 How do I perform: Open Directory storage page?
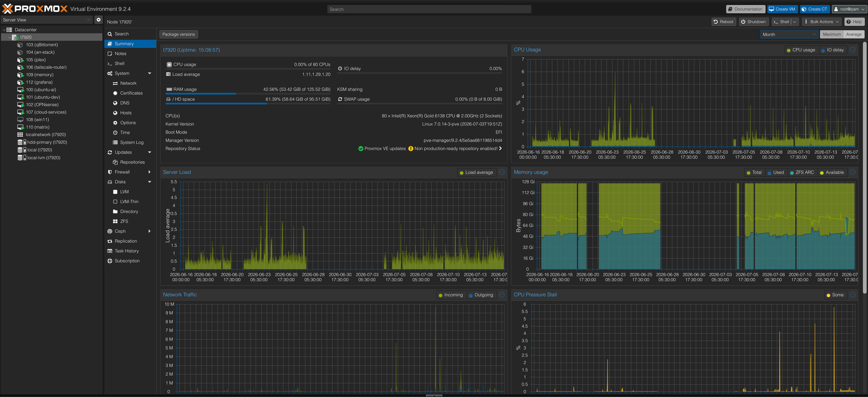coord(130,212)
